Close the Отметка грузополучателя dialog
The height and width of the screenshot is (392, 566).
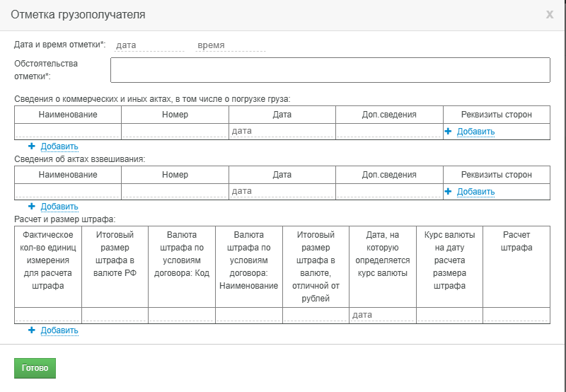(550, 14)
